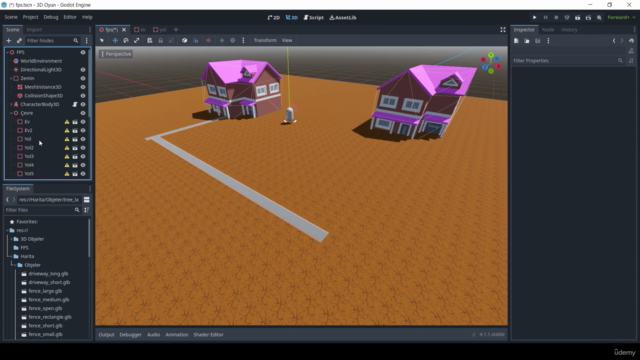Click the instantiate child scene link icon
Screen dimensions: 640x360
(x=19, y=41)
